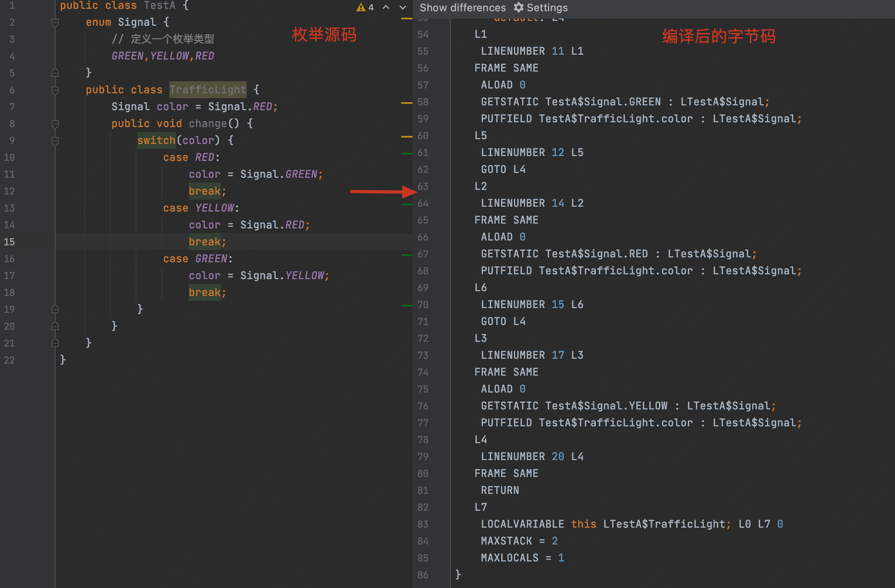Viewport: 895px width, 588px height.
Task: Click the 'GOTO L4' line at 62
Action: click(503, 169)
